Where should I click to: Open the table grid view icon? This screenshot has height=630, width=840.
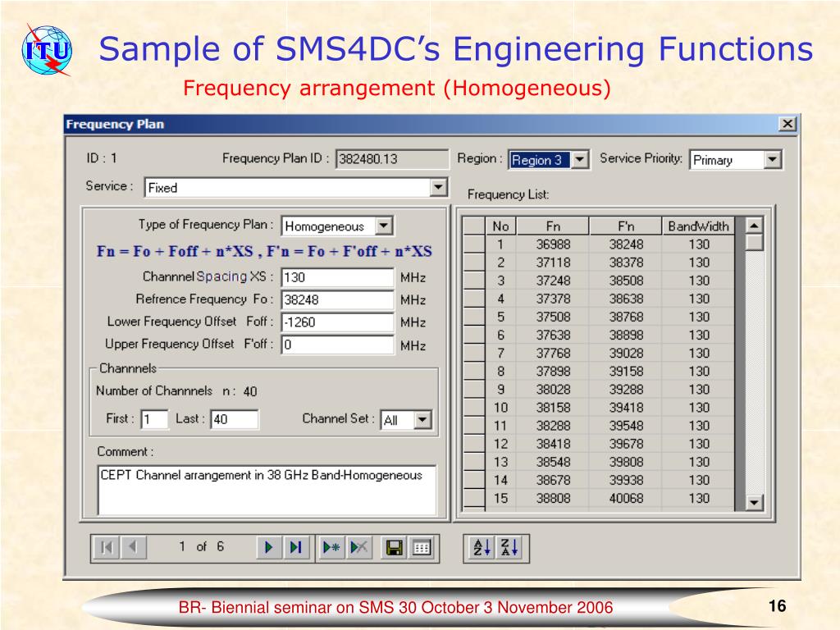pyautogui.click(x=422, y=547)
